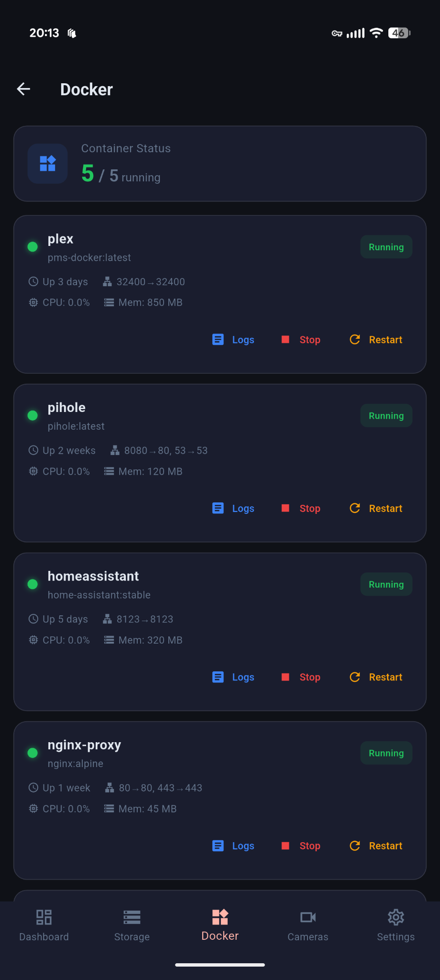Tap the Restart icon on homeassistant
The height and width of the screenshot is (980, 440).
354,677
